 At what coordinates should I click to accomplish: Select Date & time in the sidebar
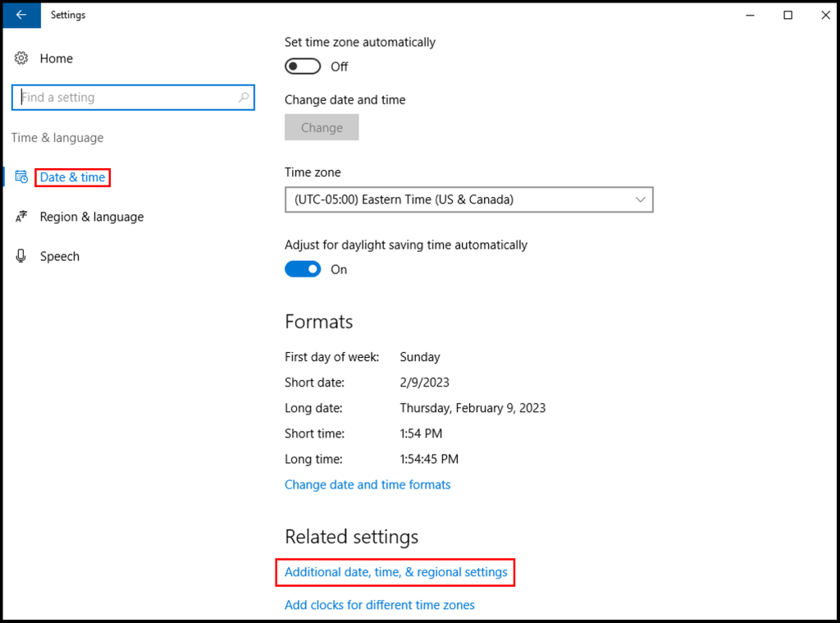pyautogui.click(x=72, y=176)
